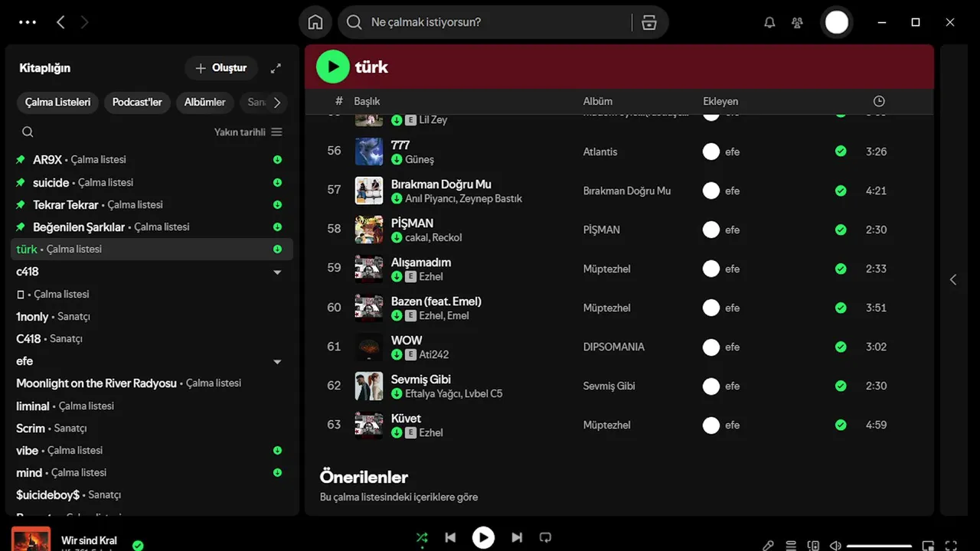Expand the c418 folder arrow
The width and height of the screenshot is (980, 551).
277,272
